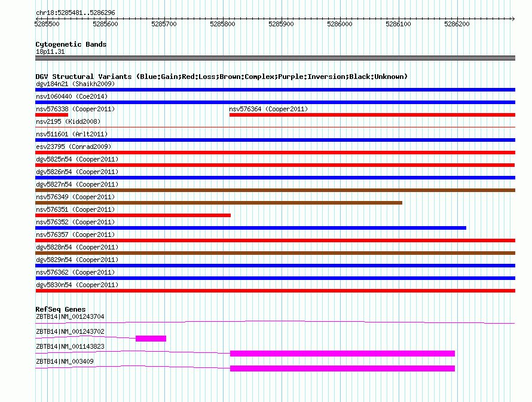Click the nsv576338 (Cooper2011) short red bar
This screenshot has height=402, width=532.
[51, 115]
